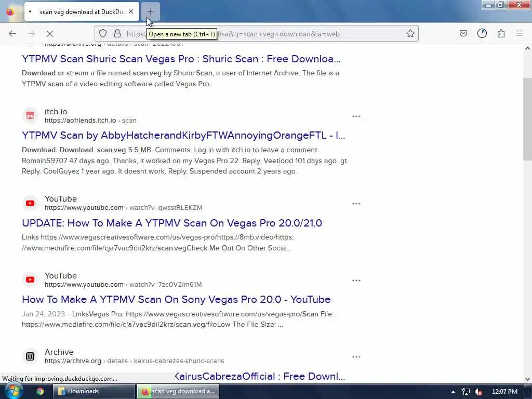Open more options for UPDATE YouTube result
The width and height of the screenshot is (532, 399).
point(356,204)
